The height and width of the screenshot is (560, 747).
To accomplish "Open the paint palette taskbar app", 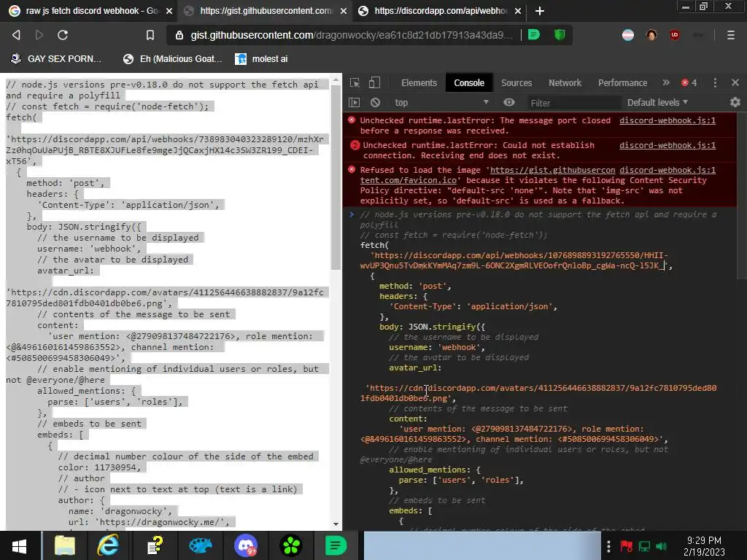I will (x=200, y=545).
